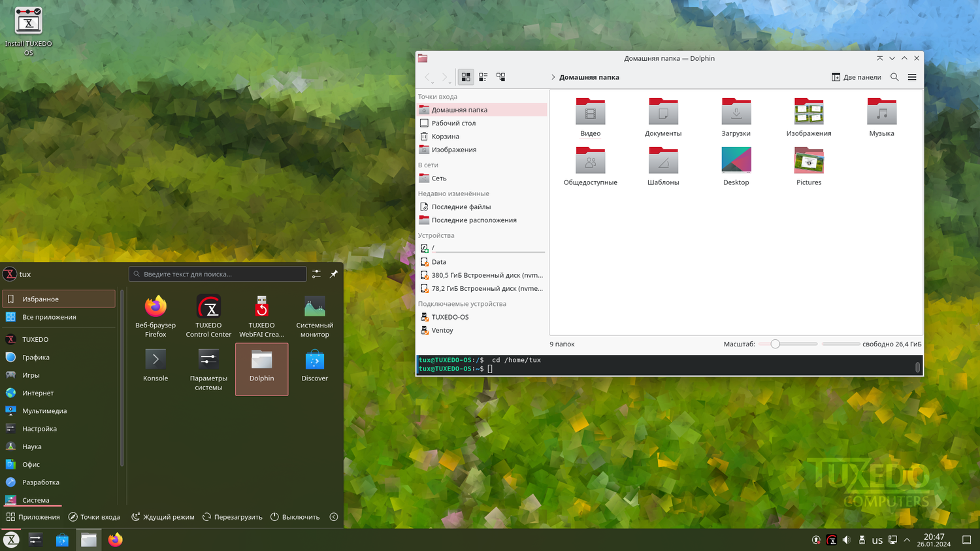980x551 pixels.
Task: Go back in Dolphin navigation history
Action: (429, 77)
